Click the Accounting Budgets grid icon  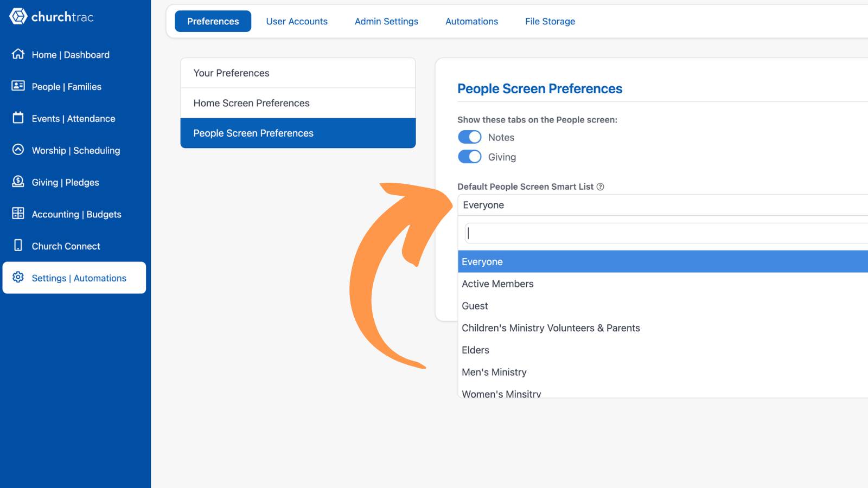click(18, 213)
